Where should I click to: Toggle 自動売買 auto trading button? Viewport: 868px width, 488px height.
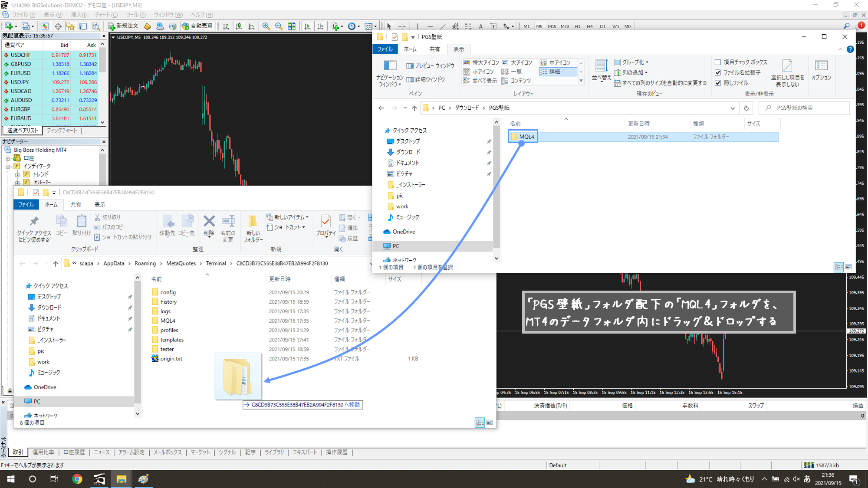click(x=197, y=26)
